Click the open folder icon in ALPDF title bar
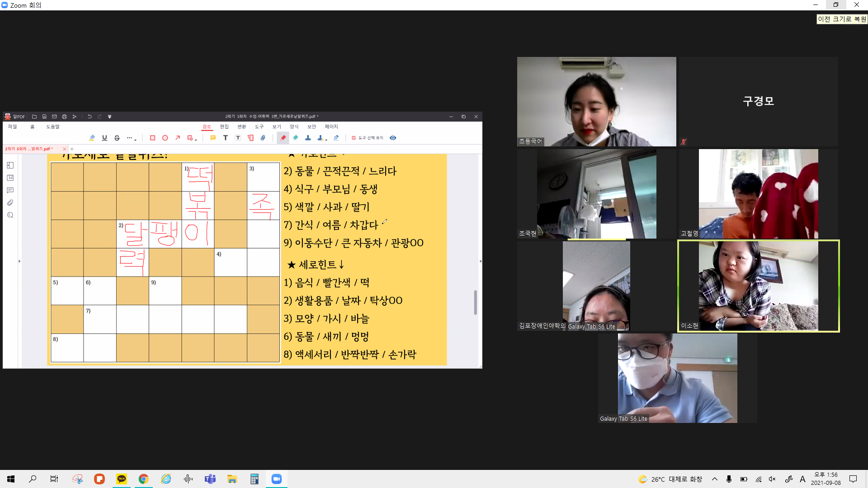Screen dimensions: 868x488 click(x=34, y=117)
